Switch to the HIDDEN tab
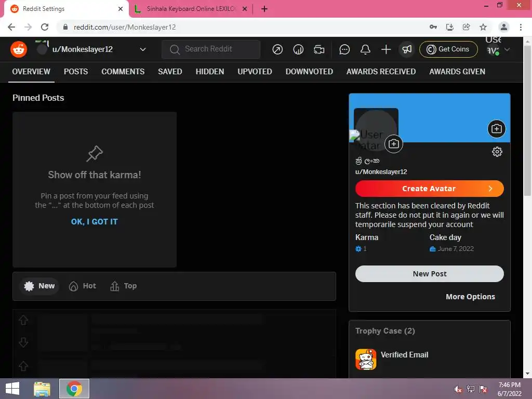 [x=210, y=72]
